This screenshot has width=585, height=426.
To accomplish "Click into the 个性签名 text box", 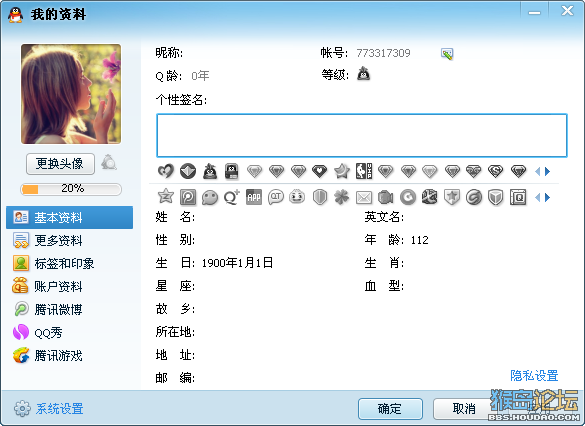I will [x=362, y=135].
